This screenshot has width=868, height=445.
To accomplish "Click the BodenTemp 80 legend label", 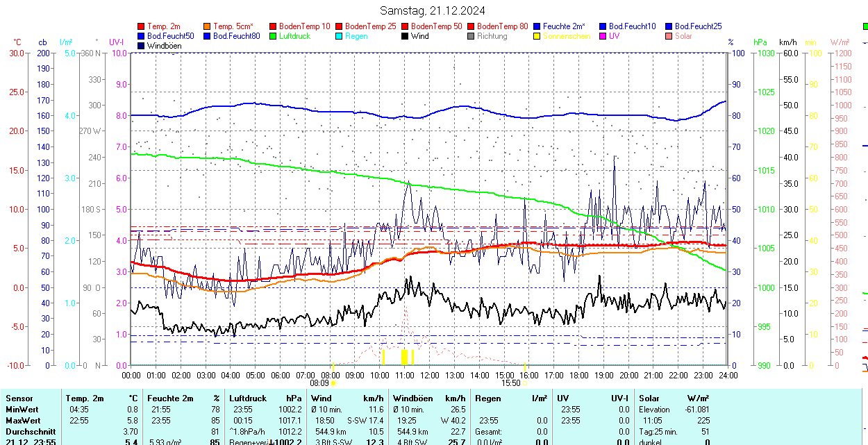I will click(502, 26).
